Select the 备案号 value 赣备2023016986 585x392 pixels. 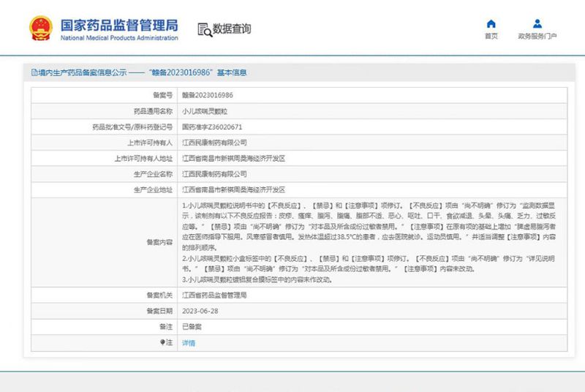(x=207, y=95)
